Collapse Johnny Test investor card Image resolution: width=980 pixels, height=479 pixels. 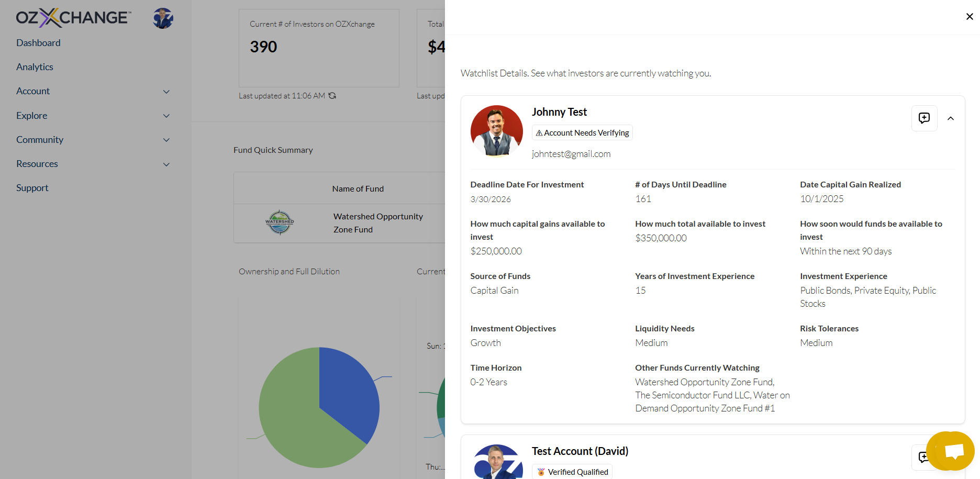pos(951,118)
